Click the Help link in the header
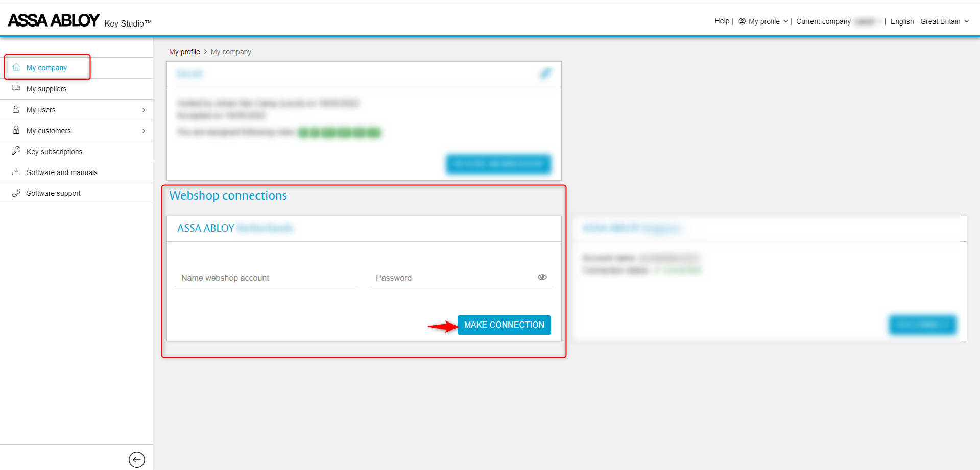The width and height of the screenshot is (980, 470). coord(722,21)
